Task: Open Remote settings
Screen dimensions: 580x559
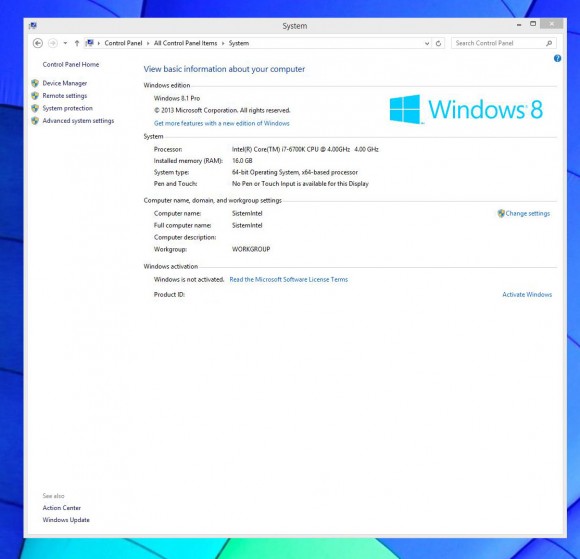Action: coord(65,96)
